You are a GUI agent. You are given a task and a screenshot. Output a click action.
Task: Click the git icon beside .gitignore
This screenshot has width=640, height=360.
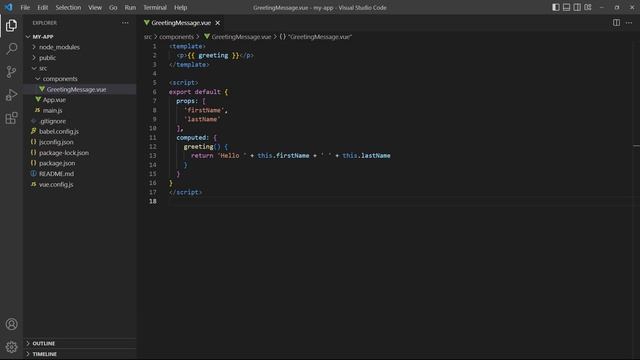point(34,121)
